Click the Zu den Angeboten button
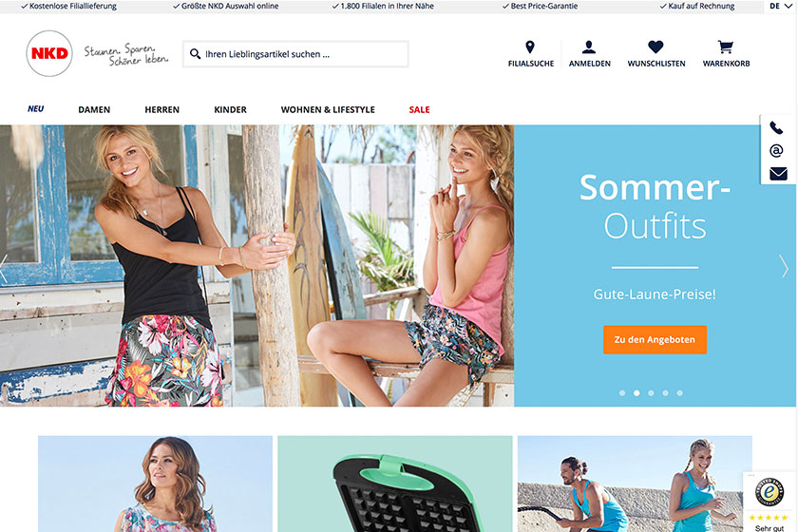The width and height of the screenshot is (798, 532). (x=655, y=339)
